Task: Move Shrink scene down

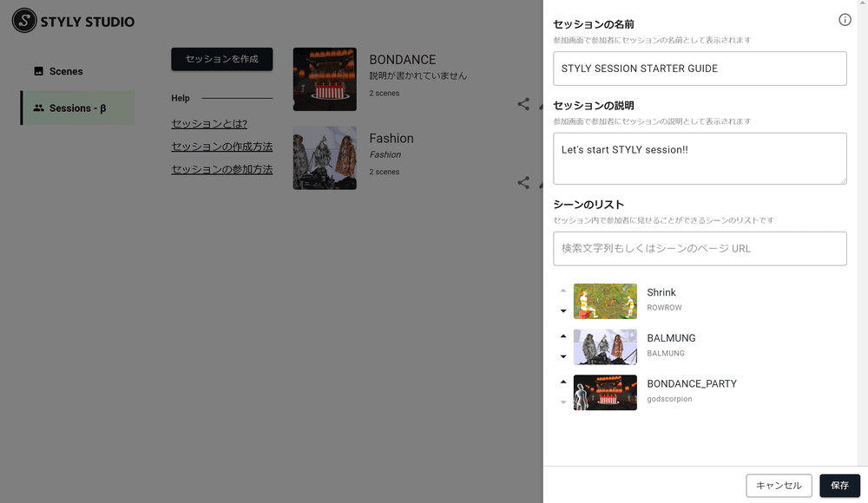Action: 563,311
